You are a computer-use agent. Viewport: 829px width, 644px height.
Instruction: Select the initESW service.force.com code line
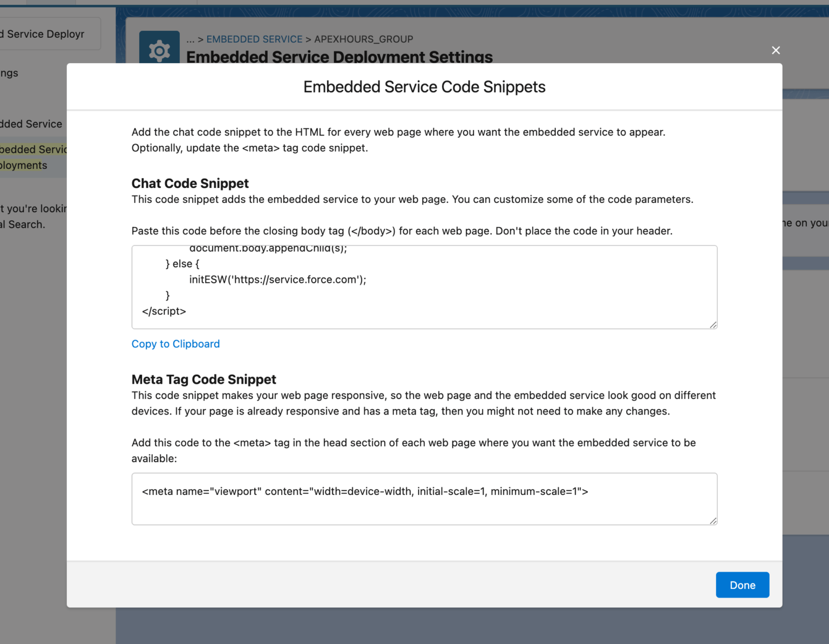(x=277, y=280)
